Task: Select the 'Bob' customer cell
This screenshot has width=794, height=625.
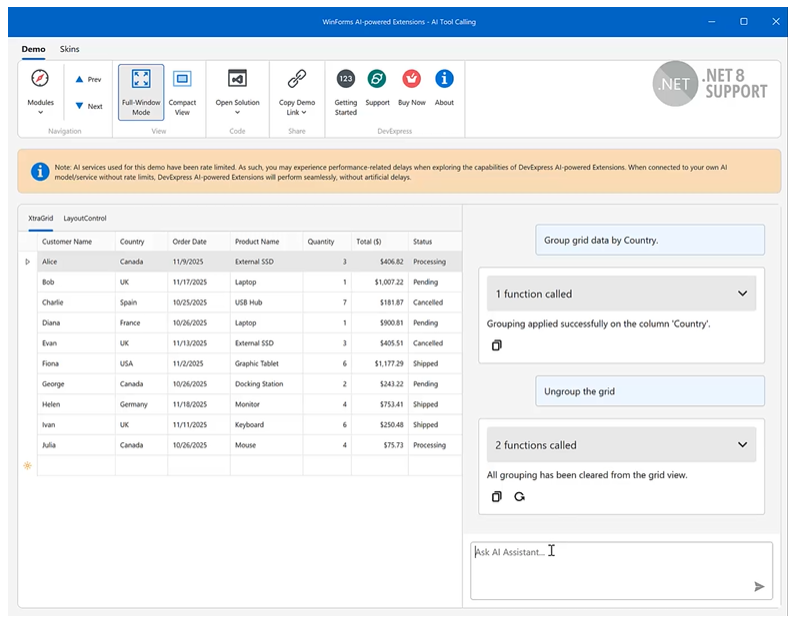Action: (76, 282)
